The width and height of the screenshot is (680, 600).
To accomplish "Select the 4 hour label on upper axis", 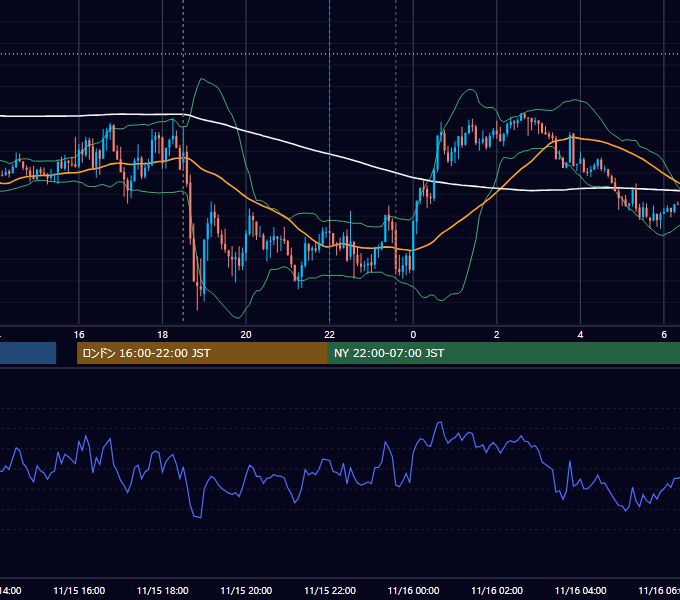I will [x=580, y=334].
